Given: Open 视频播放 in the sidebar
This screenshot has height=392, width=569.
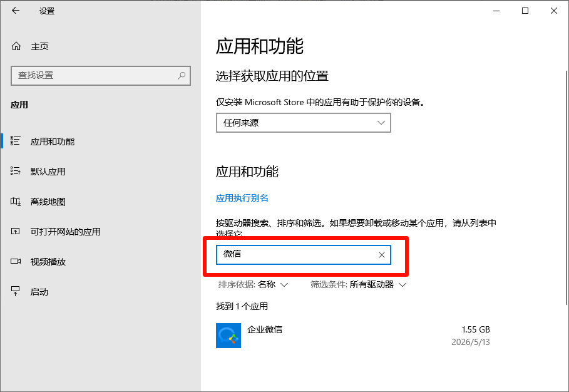Looking at the screenshot, I should point(101,262).
